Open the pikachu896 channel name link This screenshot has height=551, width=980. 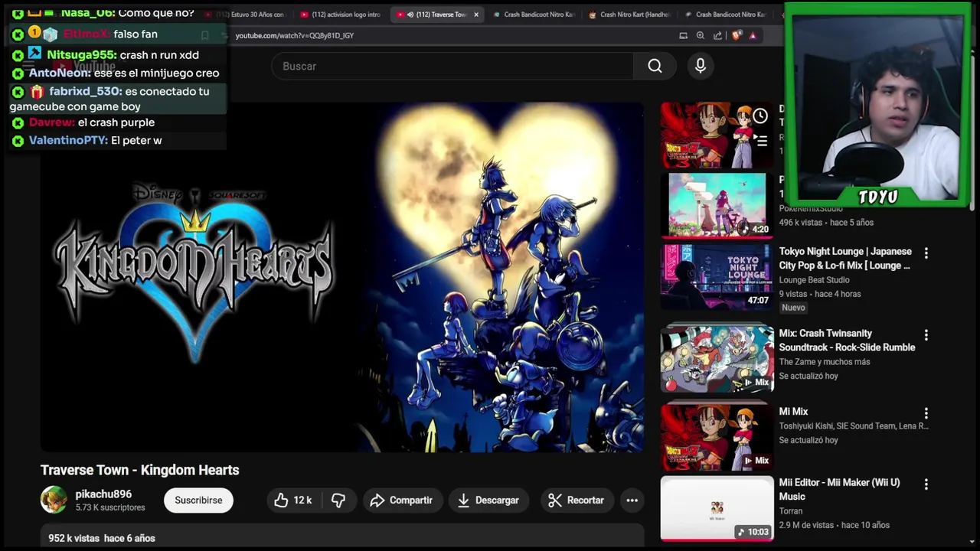point(103,494)
